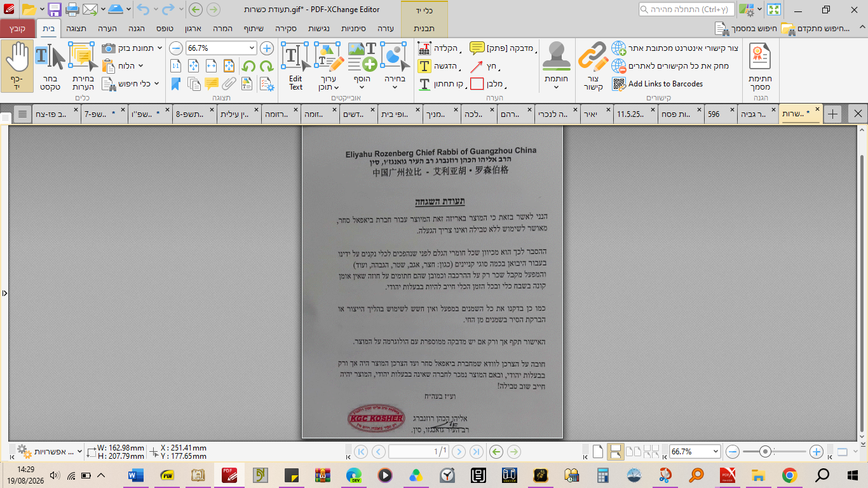The image size is (868, 488).
Task: Open the Selection (בחירה) objects dropdown
Action: click(x=395, y=83)
